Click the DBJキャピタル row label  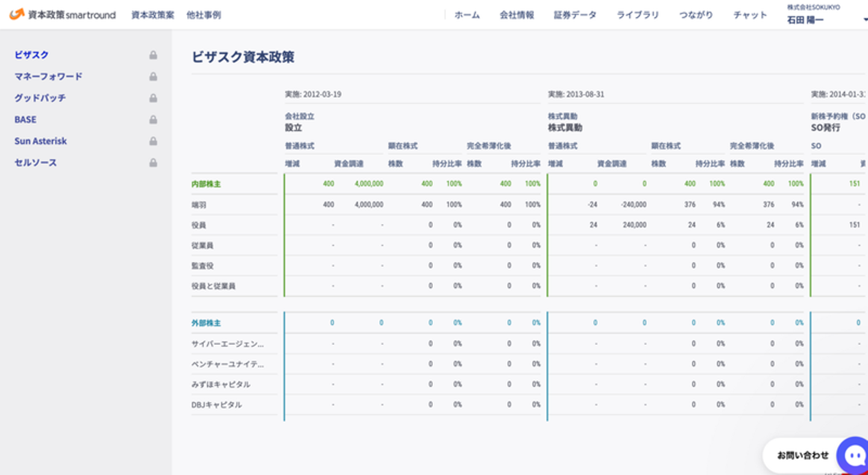pos(216,405)
